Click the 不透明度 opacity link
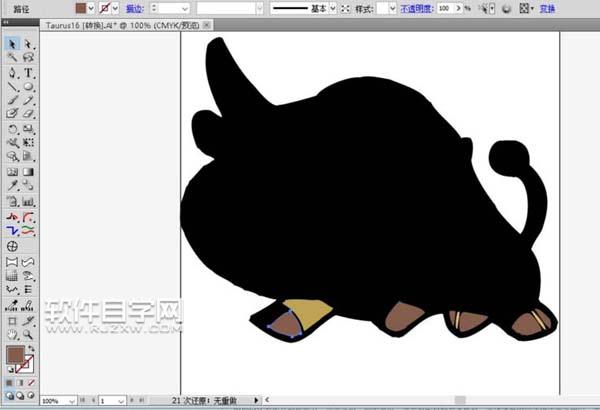 tap(418, 8)
